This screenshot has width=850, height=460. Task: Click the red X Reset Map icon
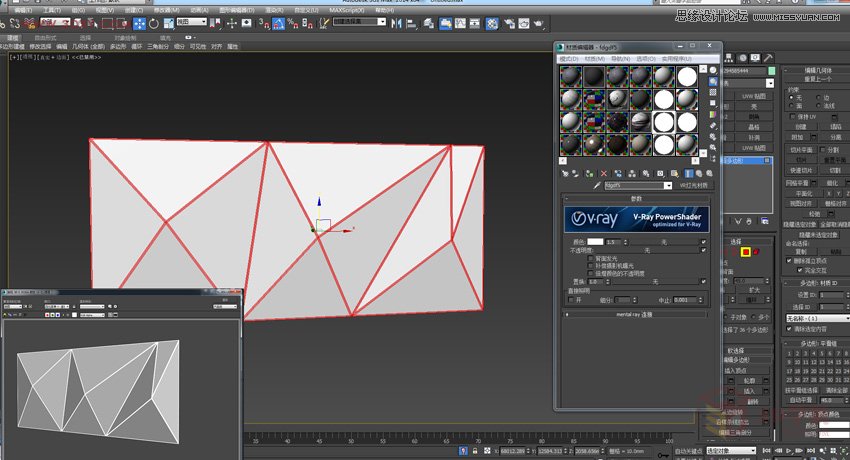(x=603, y=173)
